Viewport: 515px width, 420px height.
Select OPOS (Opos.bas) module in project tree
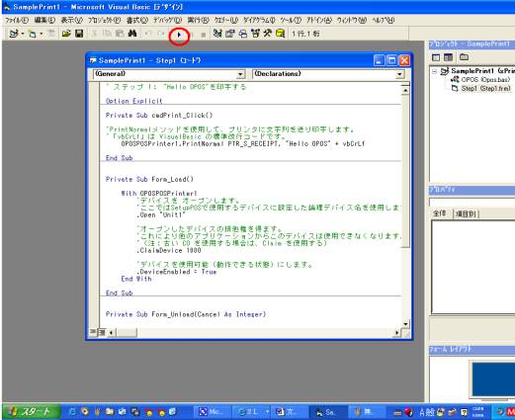pos(481,79)
